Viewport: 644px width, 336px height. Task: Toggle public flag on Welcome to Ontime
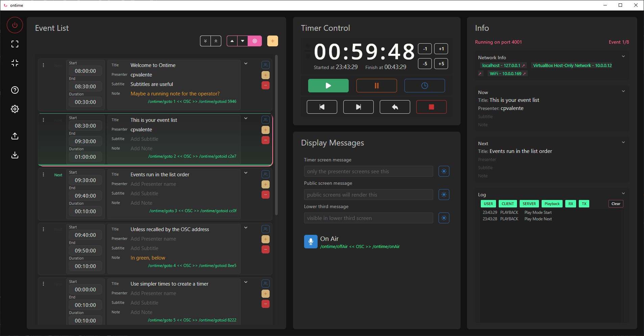[266, 65]
